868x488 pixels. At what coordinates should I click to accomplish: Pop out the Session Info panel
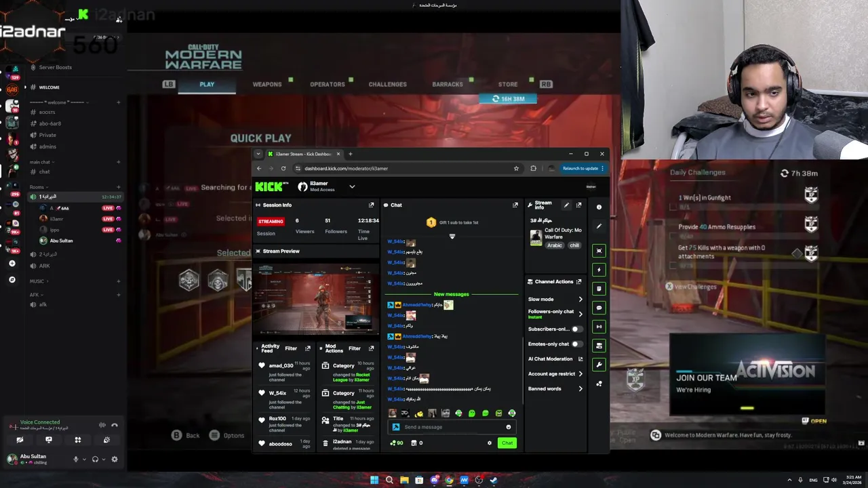pos(371,205)
